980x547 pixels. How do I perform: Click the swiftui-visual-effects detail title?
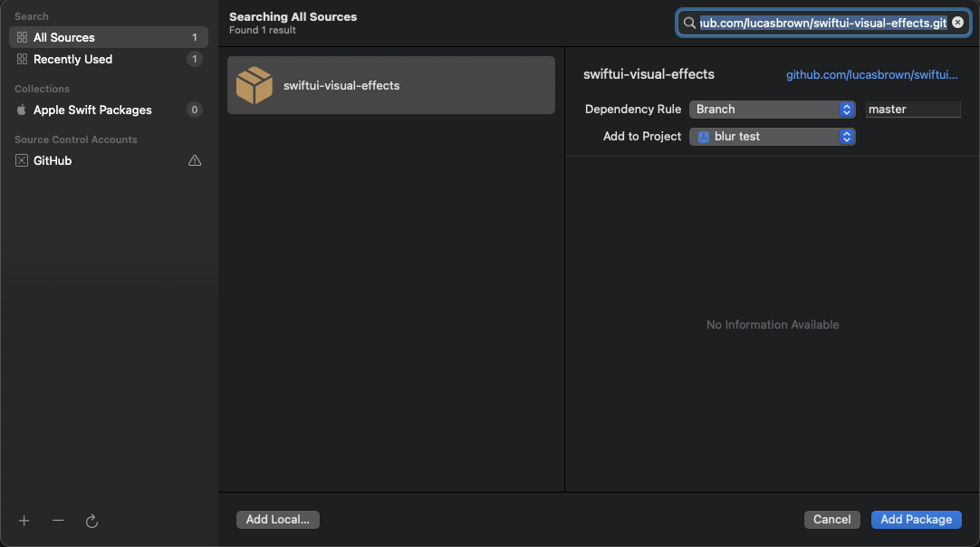pos(649,74)
